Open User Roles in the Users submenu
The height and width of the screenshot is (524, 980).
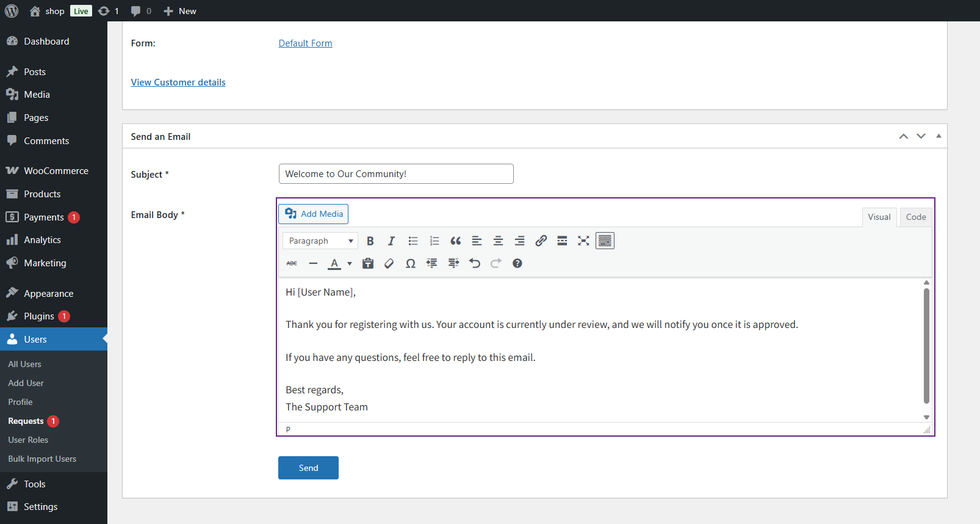28,440
